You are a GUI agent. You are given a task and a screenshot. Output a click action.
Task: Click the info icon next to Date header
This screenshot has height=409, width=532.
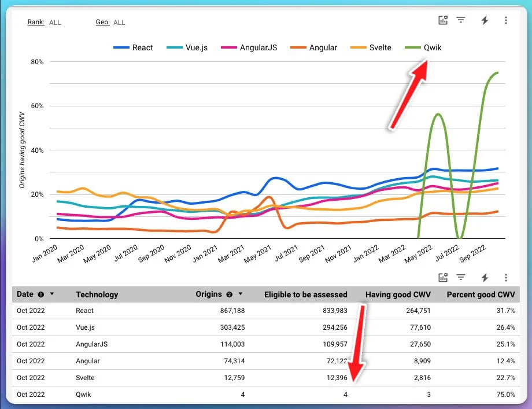pyautogui.click(x=40, y=294)
